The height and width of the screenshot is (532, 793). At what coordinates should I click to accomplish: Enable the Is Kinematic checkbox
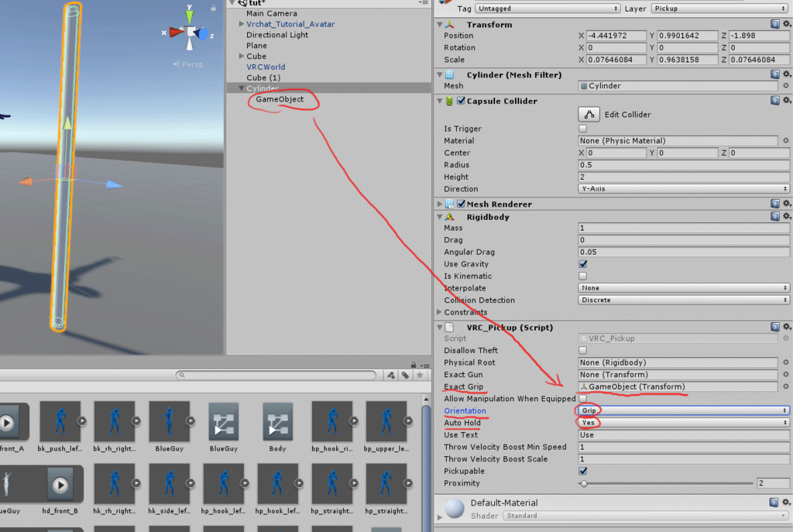pos(582,276)
